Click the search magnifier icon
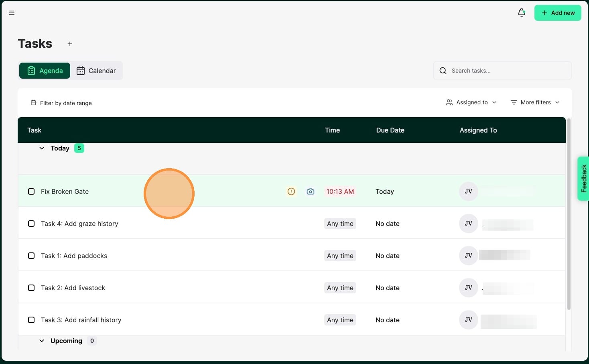 click(x=443, y=71)
